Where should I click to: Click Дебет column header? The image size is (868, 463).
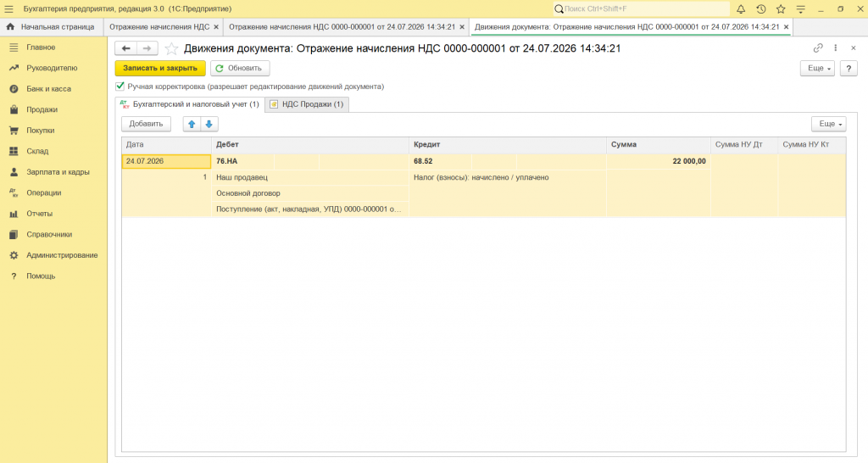point(310,144)
